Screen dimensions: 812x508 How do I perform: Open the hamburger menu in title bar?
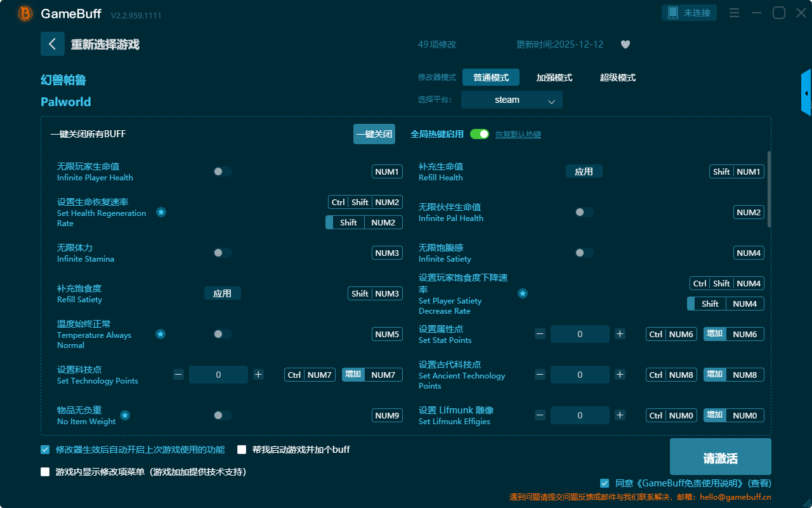734,13
